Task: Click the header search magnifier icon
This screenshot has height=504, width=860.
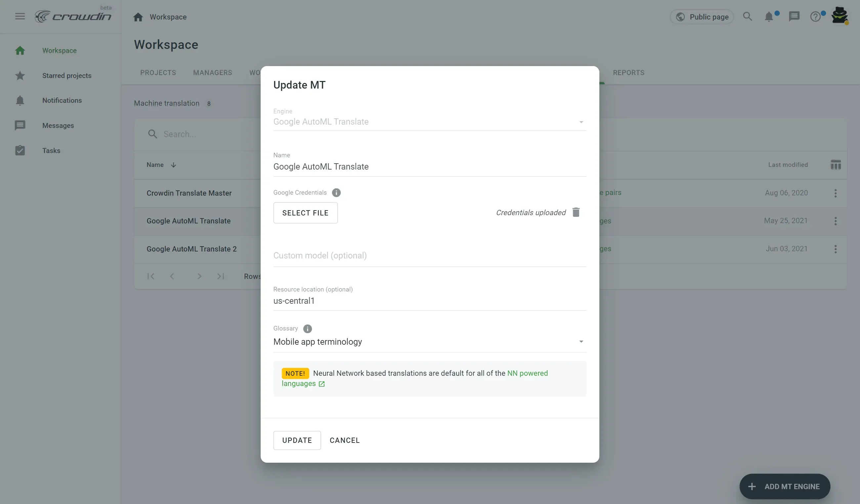Action: coord(748,17)
